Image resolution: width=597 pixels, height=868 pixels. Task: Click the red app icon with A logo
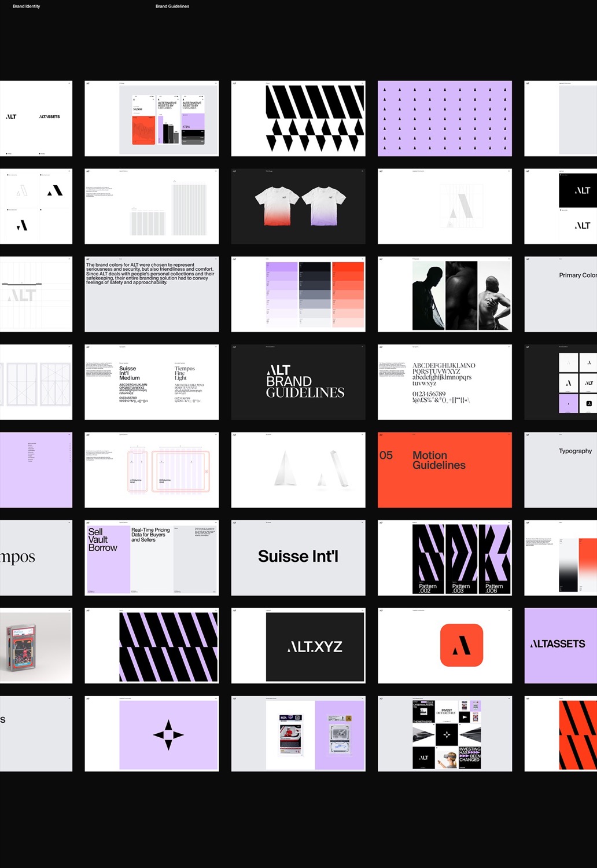coord(461,645)
